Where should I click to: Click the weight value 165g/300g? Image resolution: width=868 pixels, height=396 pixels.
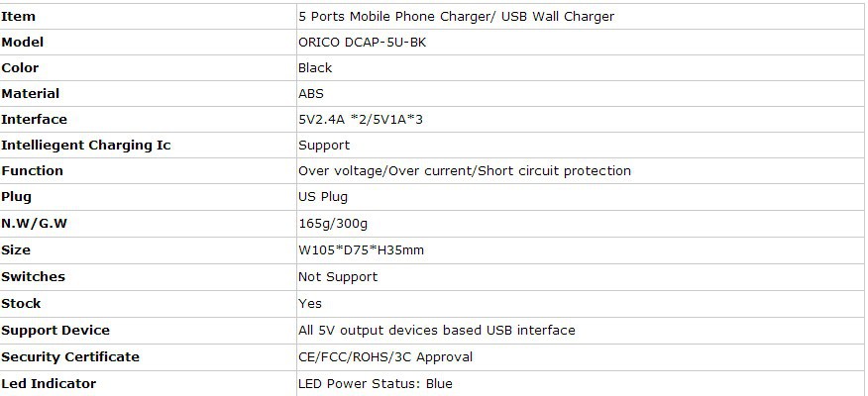coord(333,224)
